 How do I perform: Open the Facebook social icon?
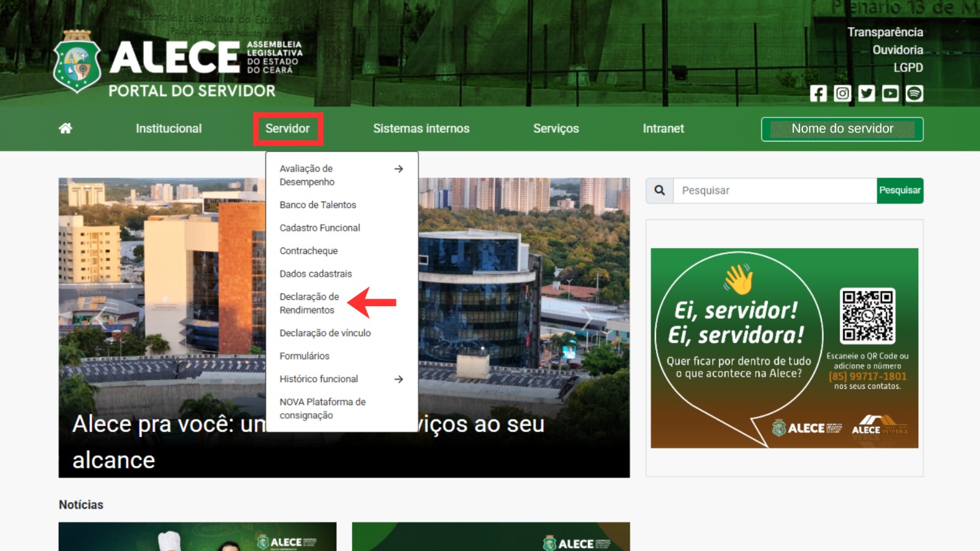coord(818,93)
